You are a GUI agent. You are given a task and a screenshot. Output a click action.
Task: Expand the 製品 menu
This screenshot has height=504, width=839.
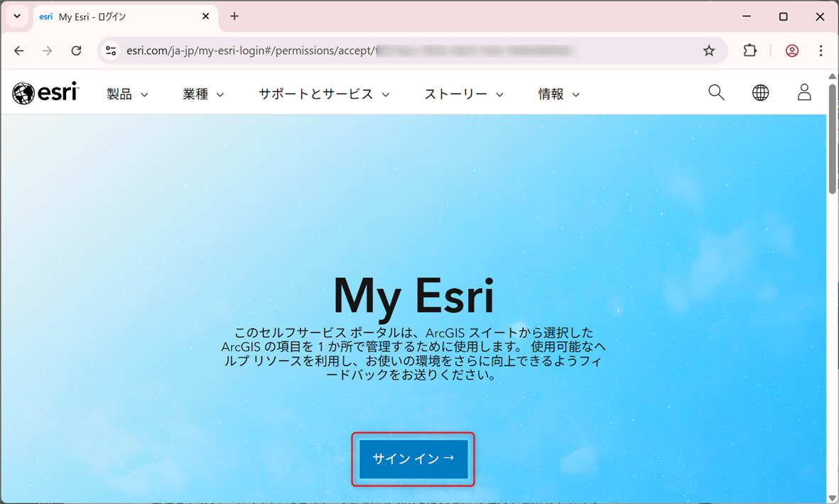click(127, 94)
